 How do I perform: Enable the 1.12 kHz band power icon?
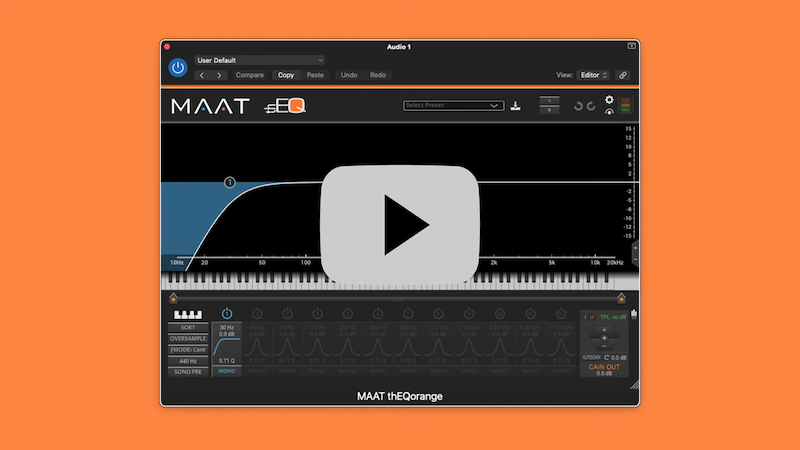[x=438, y=313]
